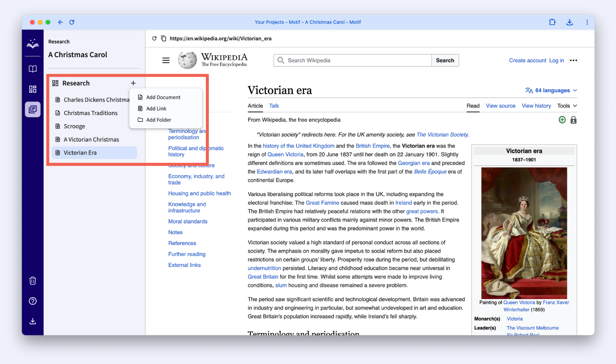Follow the Edwardian era link
The height and width of the screenshot is (364, 616).
(275, 172)
